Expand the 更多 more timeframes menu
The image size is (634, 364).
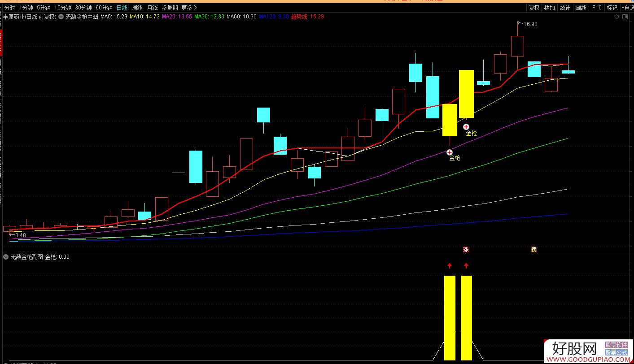[189, 8]
